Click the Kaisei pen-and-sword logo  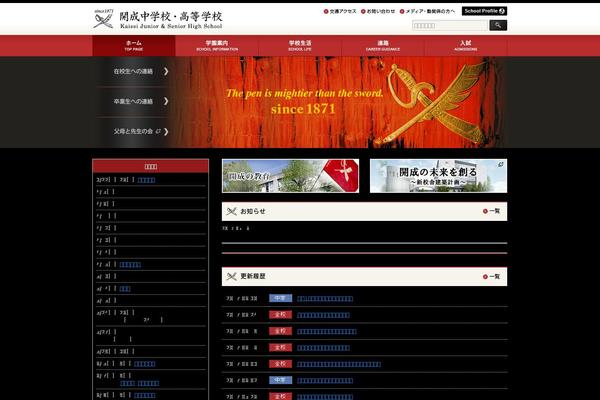coord(104,19)
